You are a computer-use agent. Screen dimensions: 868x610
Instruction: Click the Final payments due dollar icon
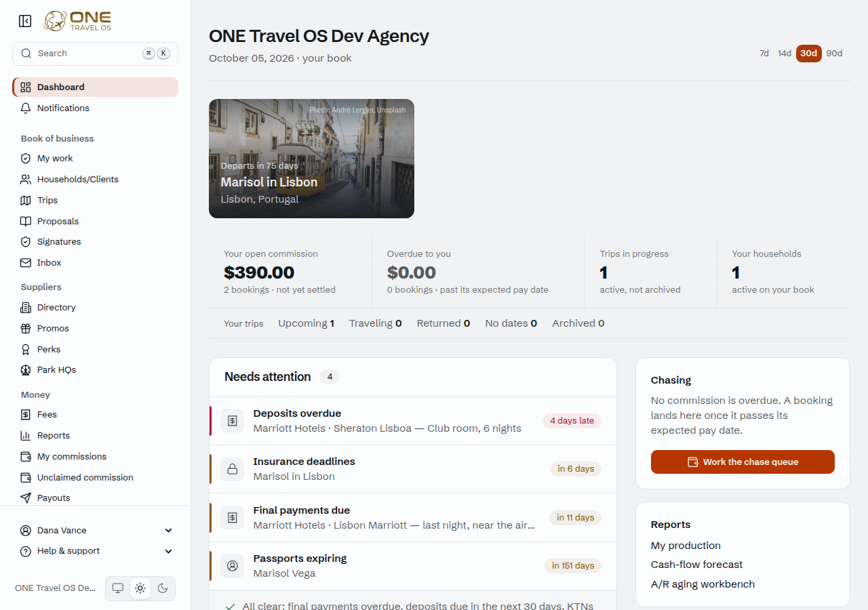click(232, 517)
